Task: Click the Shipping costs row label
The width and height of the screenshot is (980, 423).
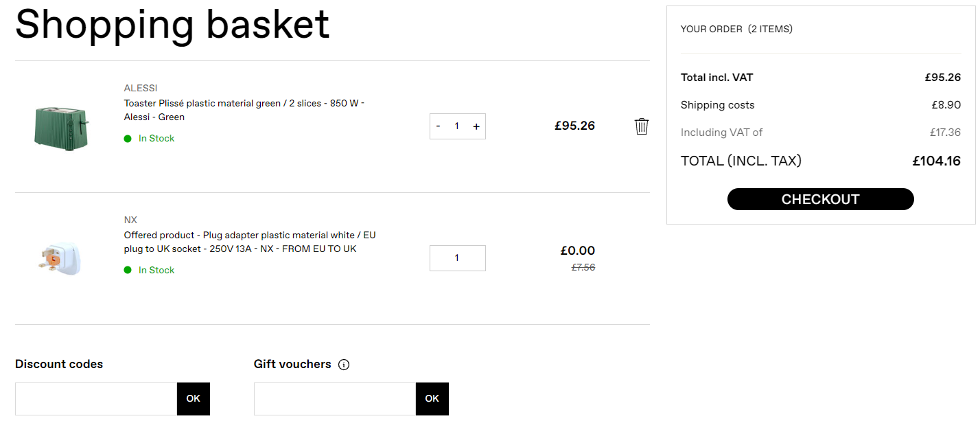Action: coord(717,105)
